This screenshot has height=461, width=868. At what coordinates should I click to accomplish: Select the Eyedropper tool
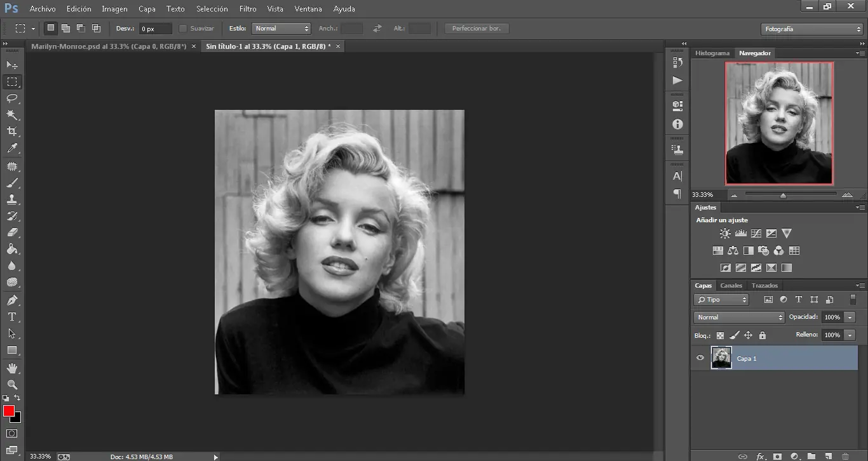[12, 149]
